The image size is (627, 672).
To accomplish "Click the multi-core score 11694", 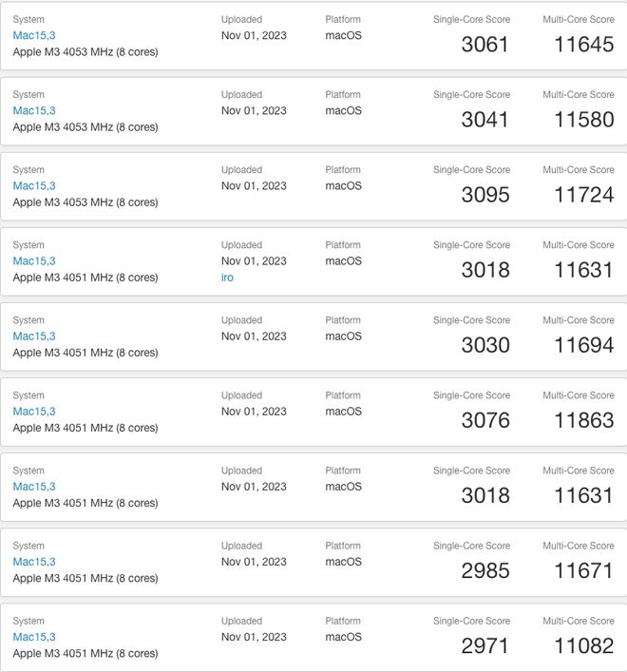I will (x=583, y=345).
